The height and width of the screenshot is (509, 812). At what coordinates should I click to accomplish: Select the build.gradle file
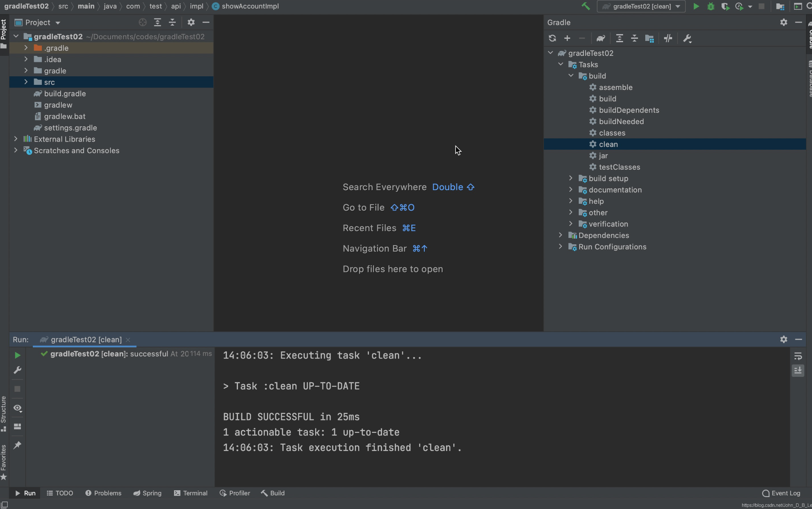[65, 93]
